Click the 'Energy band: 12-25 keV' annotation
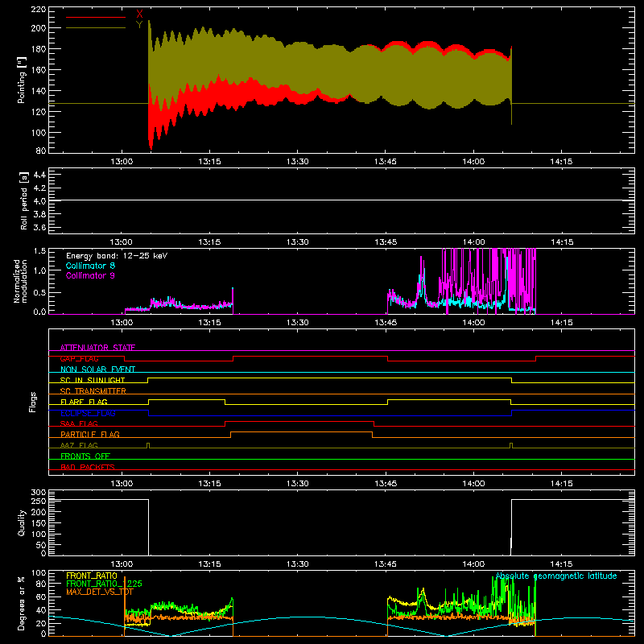Viewport: 644px width, 644px height. [x=117, y=256]
